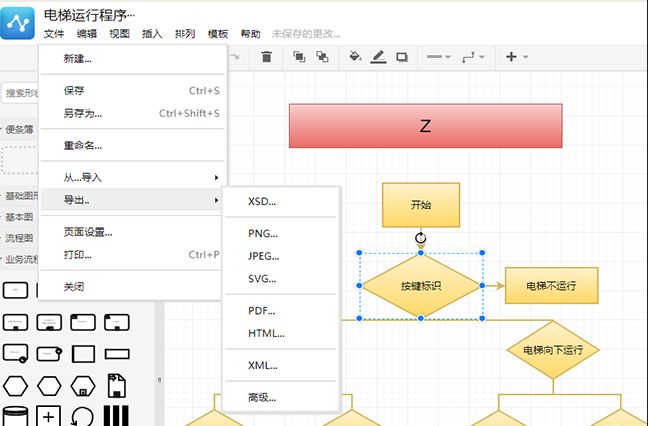This screenshot has width=648, height=426.
Task: Open the plus insert dropdown
Action: click(517, 57)
